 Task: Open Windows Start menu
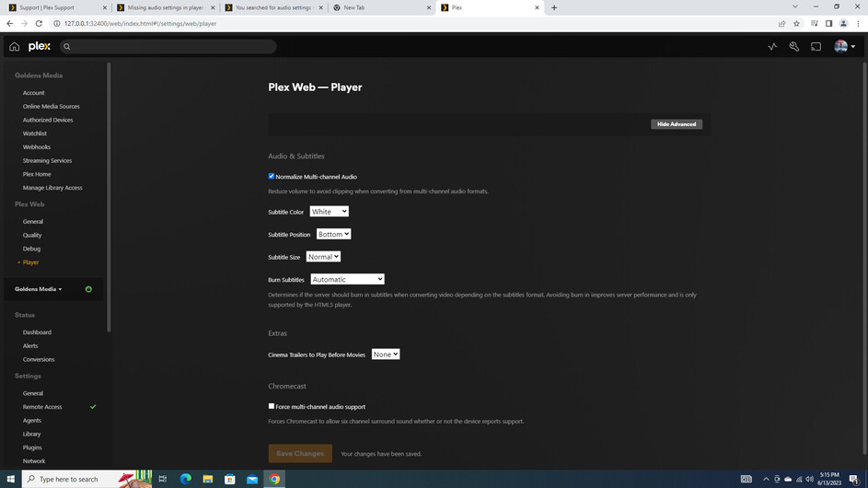(x=10, y=479)
